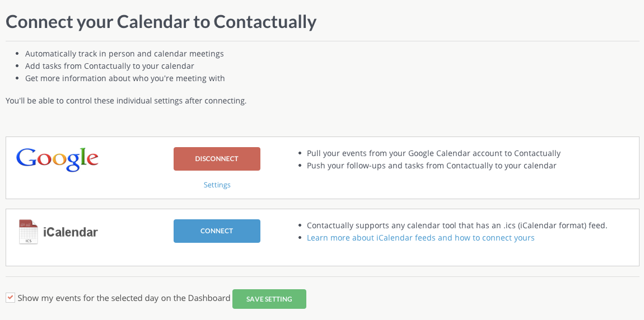
Task: Open Learn more about iCalendar feeds link
Action: coord(421,238)
